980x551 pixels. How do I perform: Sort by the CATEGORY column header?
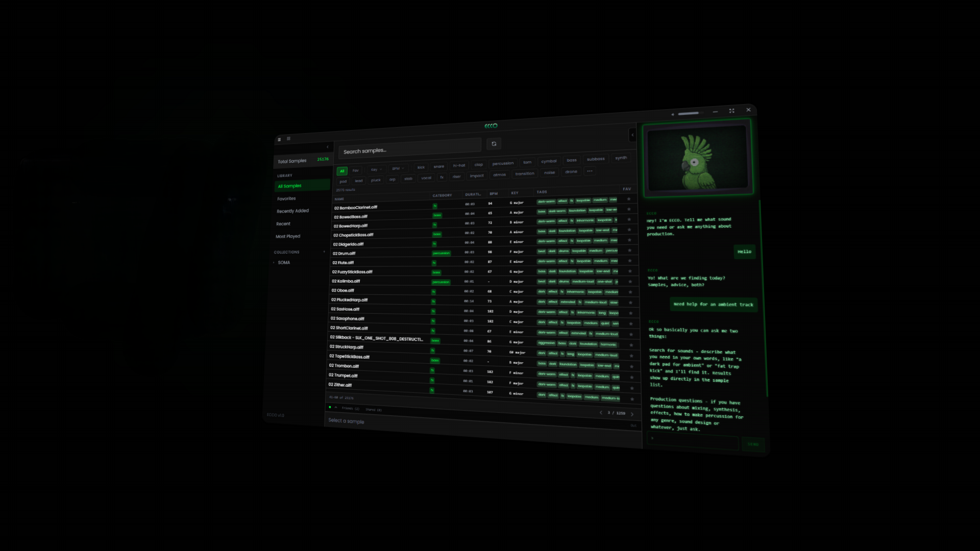442,195
